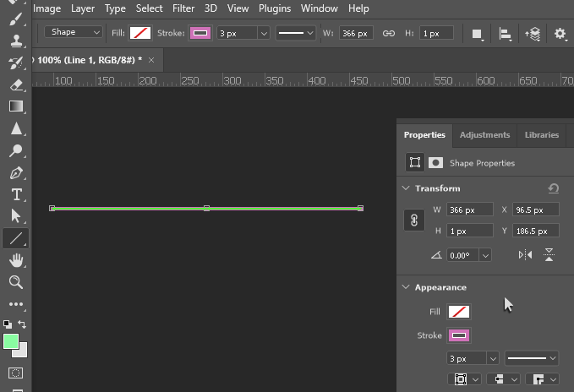Toggle Quick Mask mode
The height and width of the screenshot is (392, 574).
pos(15,373)
